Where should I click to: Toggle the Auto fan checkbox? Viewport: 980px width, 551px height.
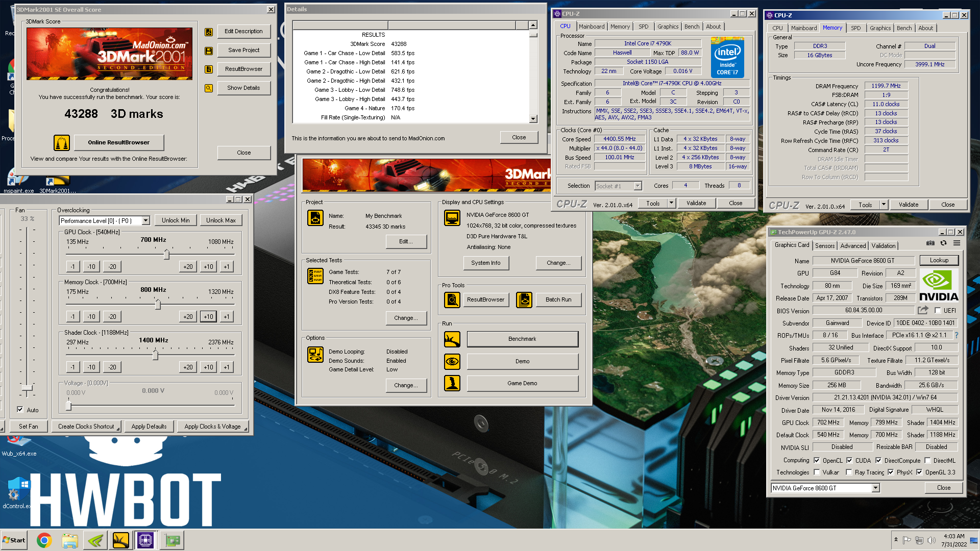click(x=20, y=410)
